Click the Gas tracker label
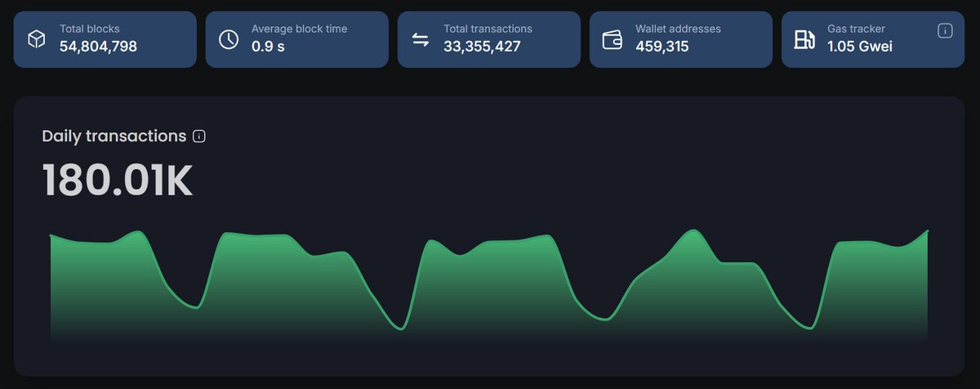 click(856, 29)
